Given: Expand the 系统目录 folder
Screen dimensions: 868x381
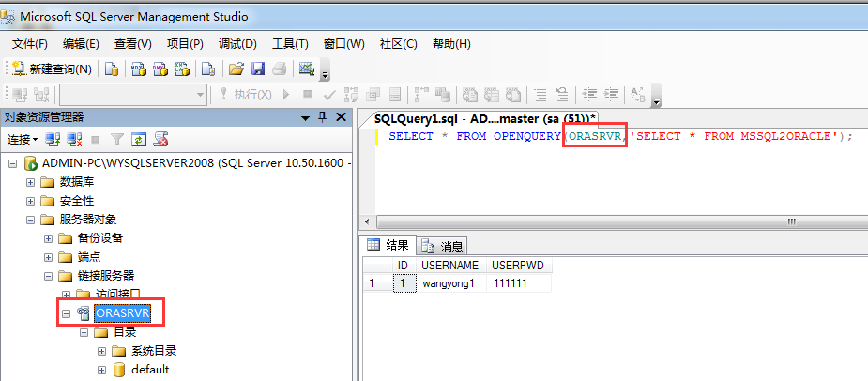Looking at the screenshot, I should [x=102, y=351].
